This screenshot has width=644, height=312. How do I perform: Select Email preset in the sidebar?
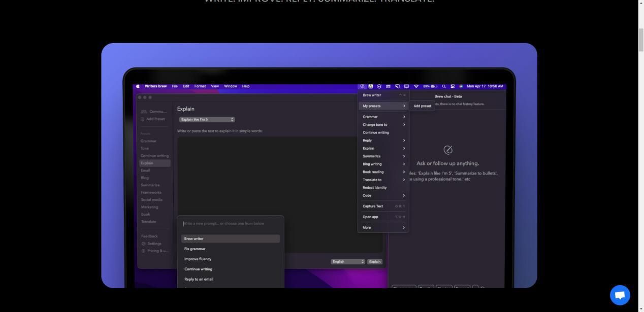click(x=145, y=170)
